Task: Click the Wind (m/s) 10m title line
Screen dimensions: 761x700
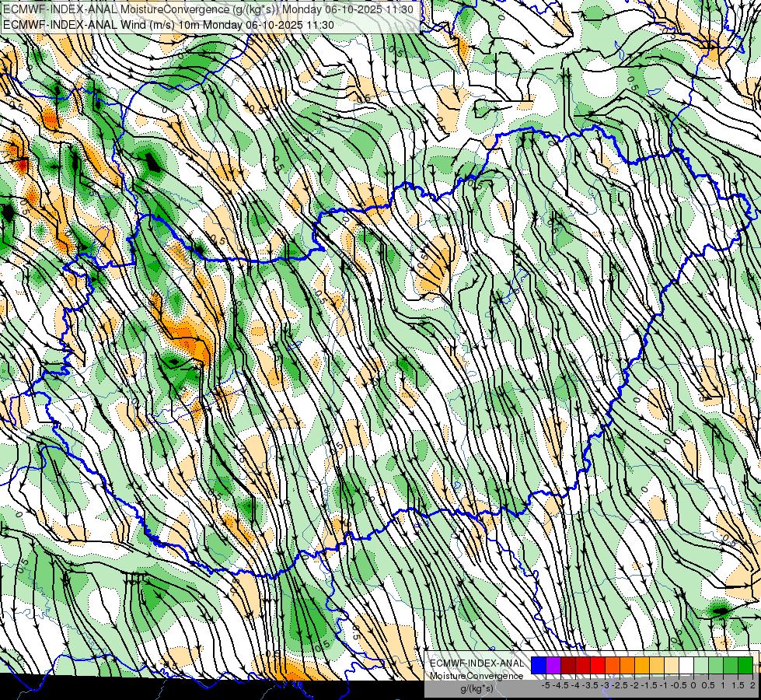Action: tap(169, 24)
